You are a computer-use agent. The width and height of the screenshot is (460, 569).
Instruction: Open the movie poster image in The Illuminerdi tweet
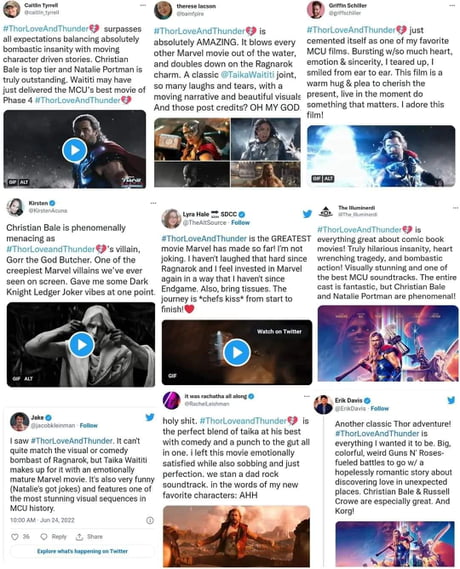point(388,343)
